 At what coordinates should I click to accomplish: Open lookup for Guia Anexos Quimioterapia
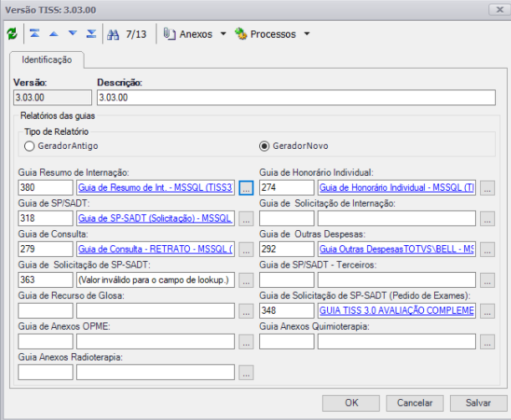point(488,341)
